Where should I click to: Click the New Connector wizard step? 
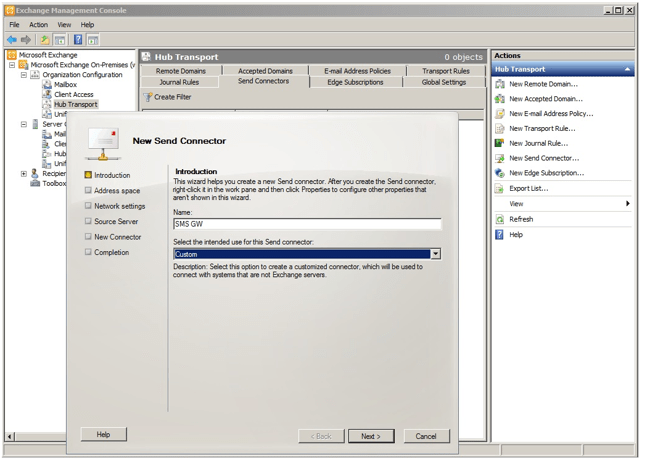pos(118,237)
